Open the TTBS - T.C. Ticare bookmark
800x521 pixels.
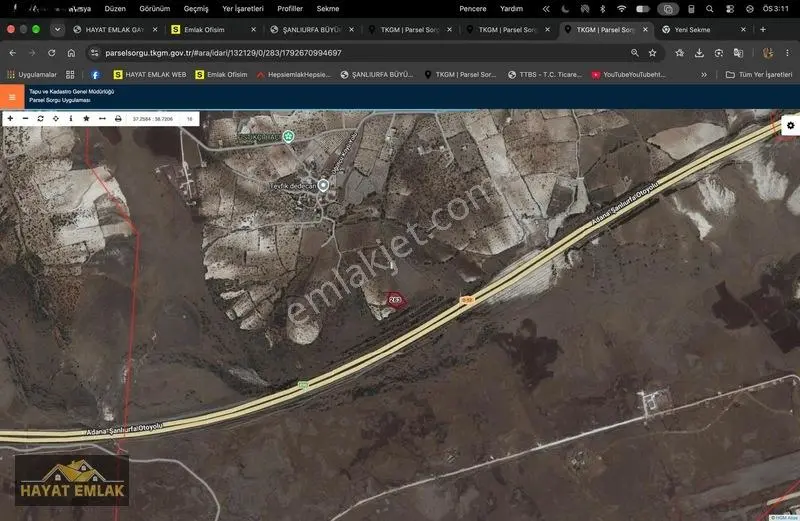[x=545, y=75]
